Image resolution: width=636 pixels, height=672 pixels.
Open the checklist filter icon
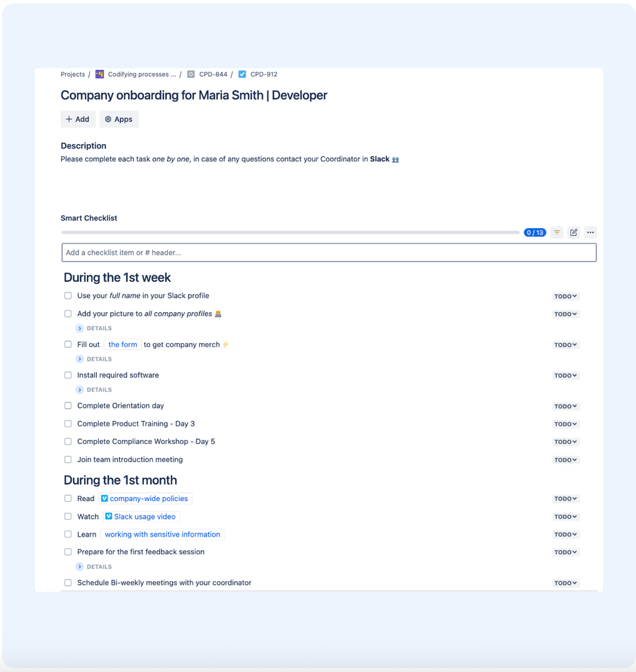pos(557,232)
